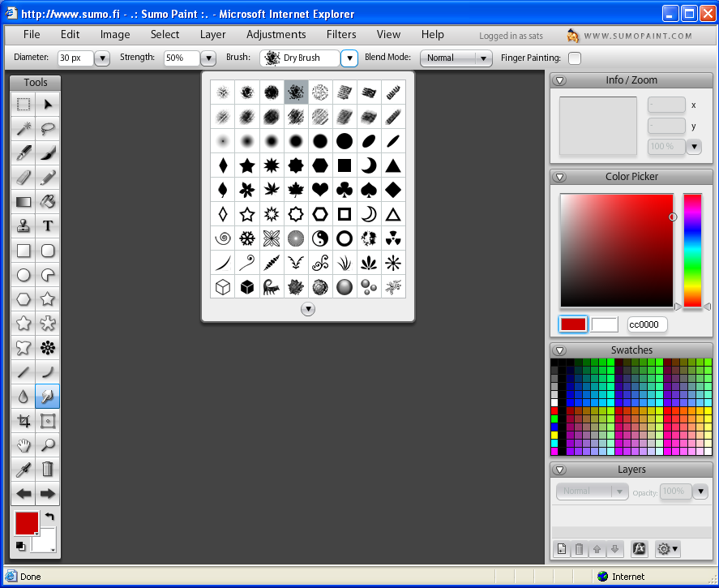Image resolution: width=719 pixels, height=588 pixels.
Task: Pick red from the foreground color swatch
Action: [x=25, y=524]
